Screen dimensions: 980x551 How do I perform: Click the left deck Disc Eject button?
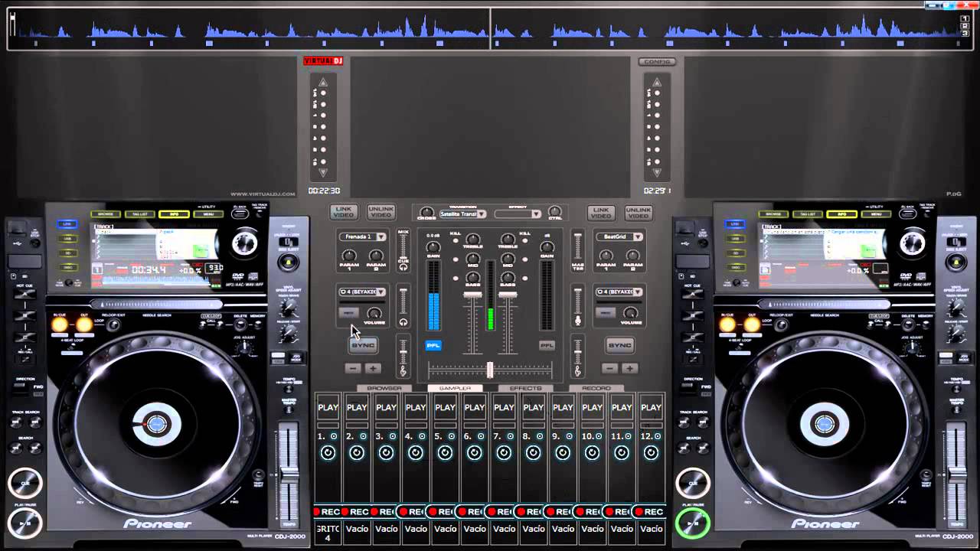tap(288, 262)
